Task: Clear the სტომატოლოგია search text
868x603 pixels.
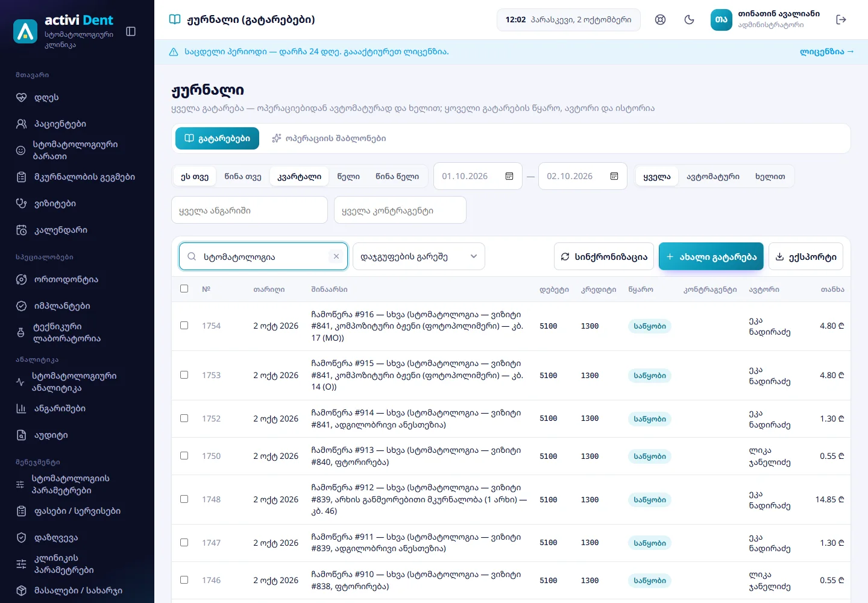Action: 336,256
